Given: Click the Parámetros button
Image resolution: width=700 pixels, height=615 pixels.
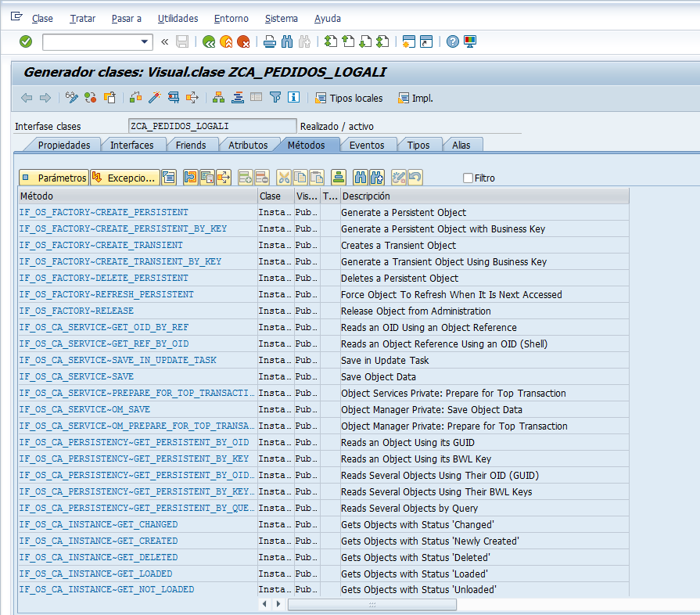Looking at the screenshot, I should pyautogui.click(x=54, y=178).
